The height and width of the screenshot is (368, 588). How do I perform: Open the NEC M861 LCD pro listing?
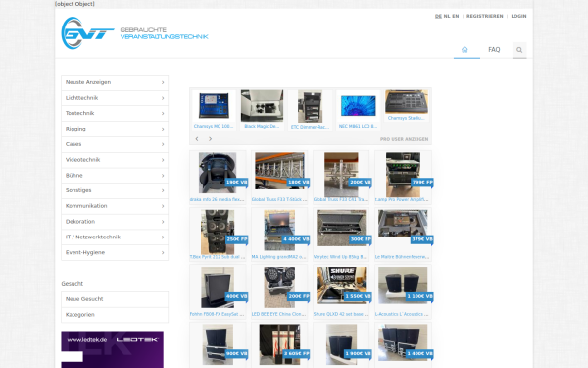(x=358, y=110)
